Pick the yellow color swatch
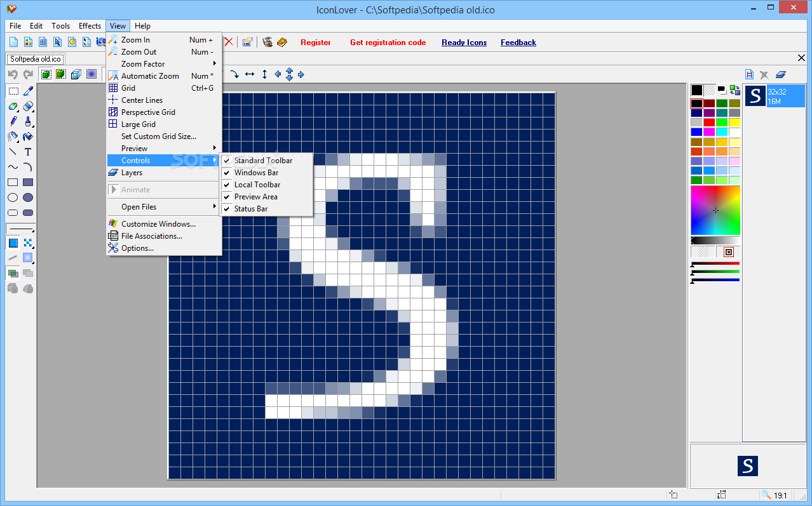The height and width of the screenshot is (506, 812). (x=734, y=123)
